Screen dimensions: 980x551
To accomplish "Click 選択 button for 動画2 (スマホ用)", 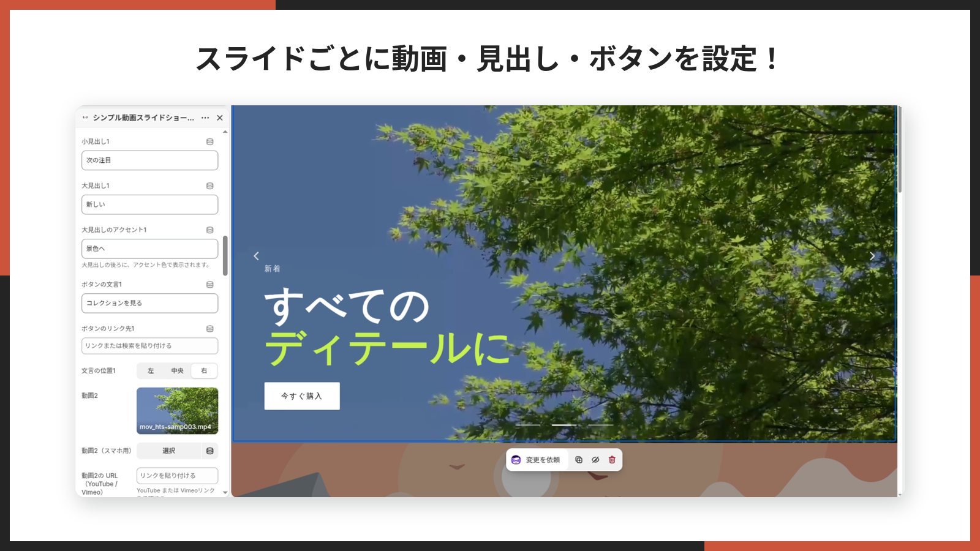I will click(x=169, y=451).
